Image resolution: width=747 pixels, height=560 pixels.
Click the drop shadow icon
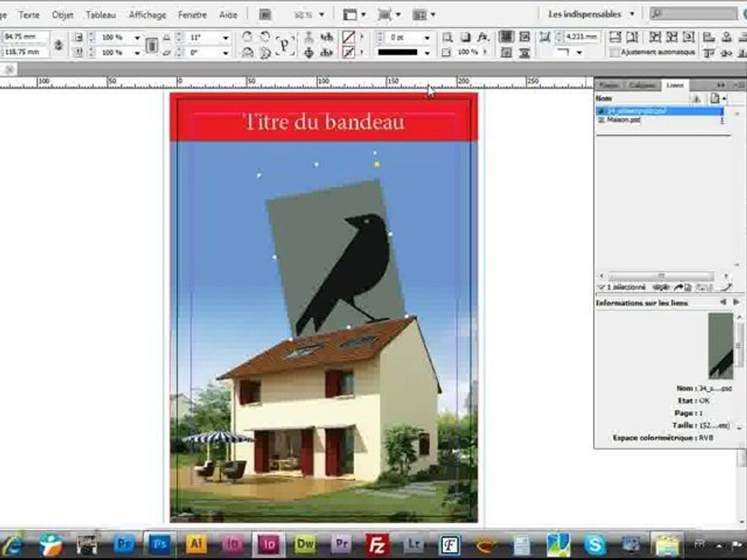pos(465,37)
